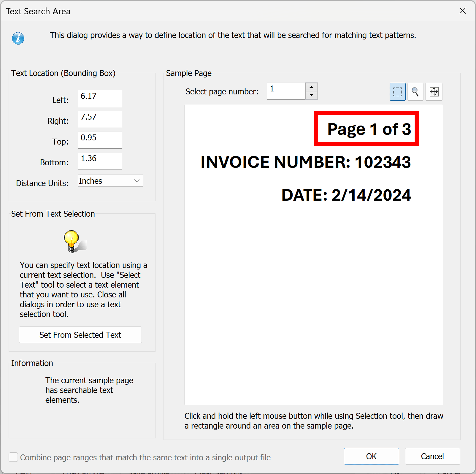Click the info icon near the dialog description
The width and height of the screenshot is (476, 474).
coord(18,38)
